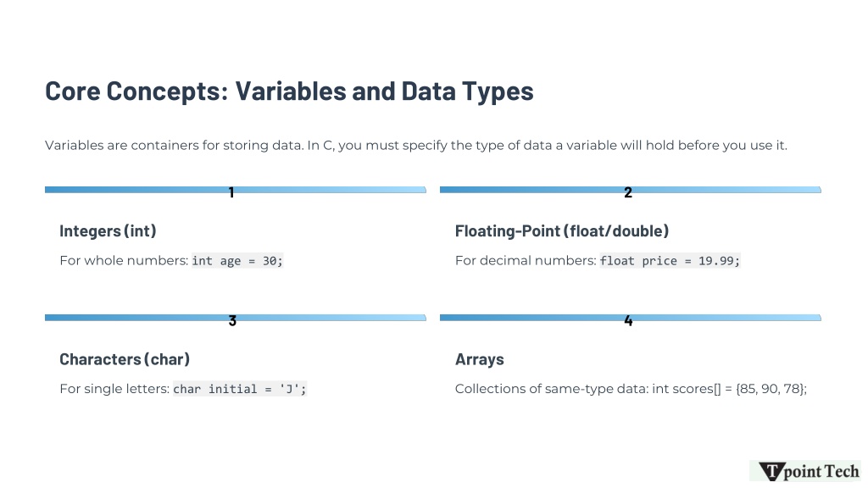Select the Integers (int) heading

pos(108,230)
